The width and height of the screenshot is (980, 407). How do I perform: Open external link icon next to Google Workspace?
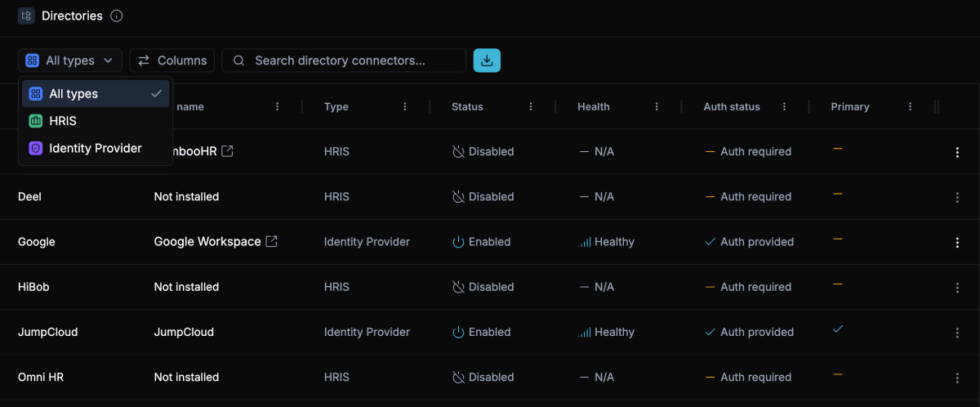(272, 242)
